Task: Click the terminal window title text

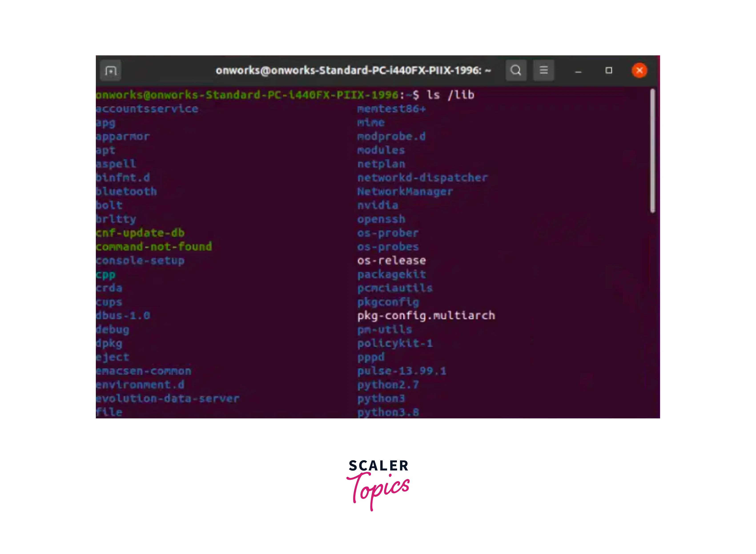Action: pos(353,70)
